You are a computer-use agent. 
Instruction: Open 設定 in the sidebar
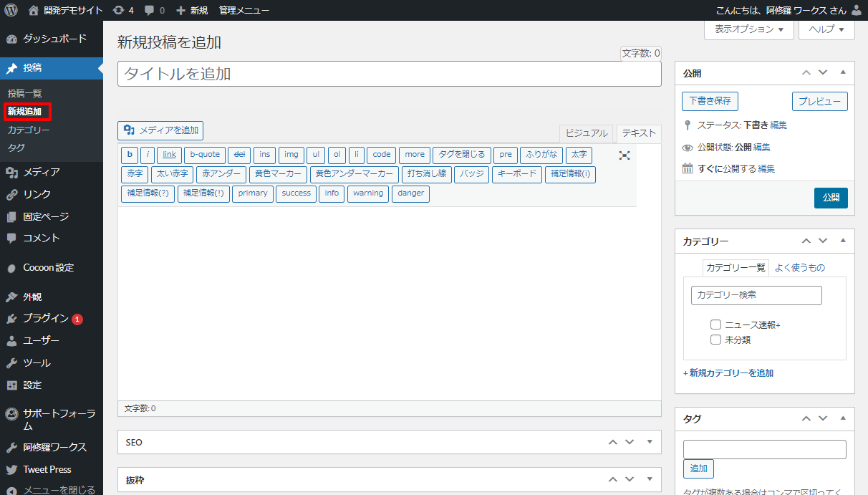(52, 385)
